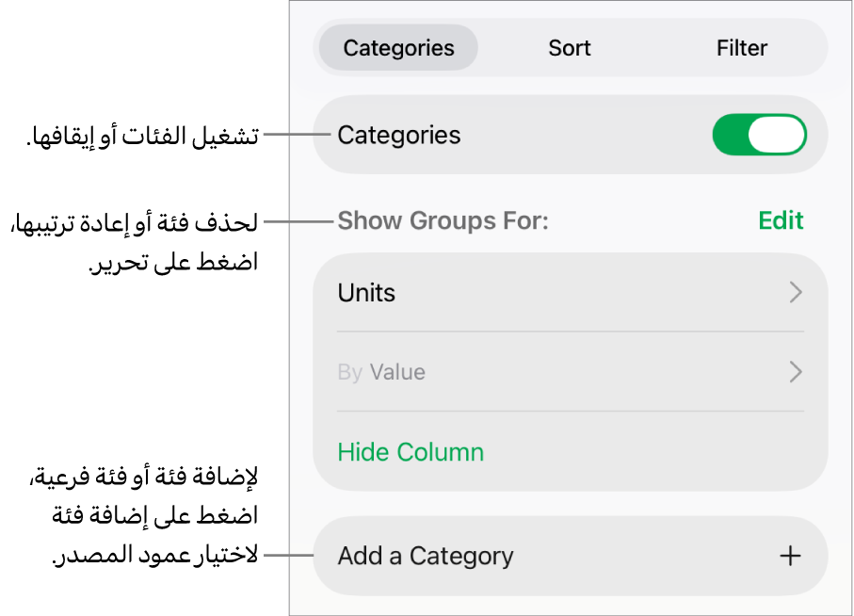Click the grey word "By" in the grouping row
This screenshot has height=616, width=854.
pyautogui.click(x=349, y=372)
